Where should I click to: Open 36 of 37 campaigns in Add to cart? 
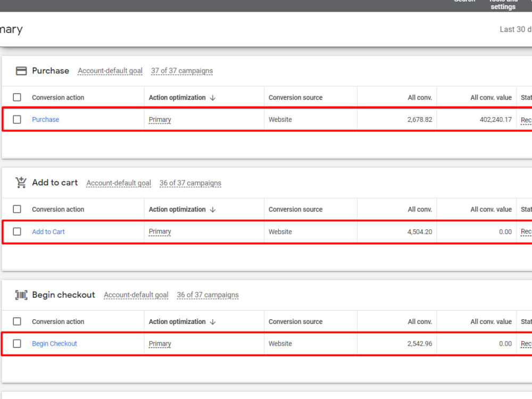pyautogui.click(x=190, y=183)
